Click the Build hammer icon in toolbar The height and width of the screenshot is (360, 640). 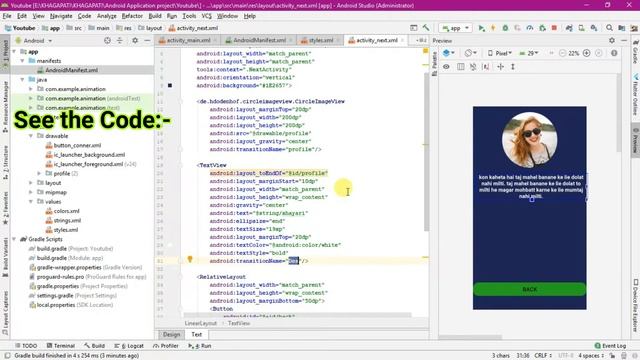click(x=426, y=28)
